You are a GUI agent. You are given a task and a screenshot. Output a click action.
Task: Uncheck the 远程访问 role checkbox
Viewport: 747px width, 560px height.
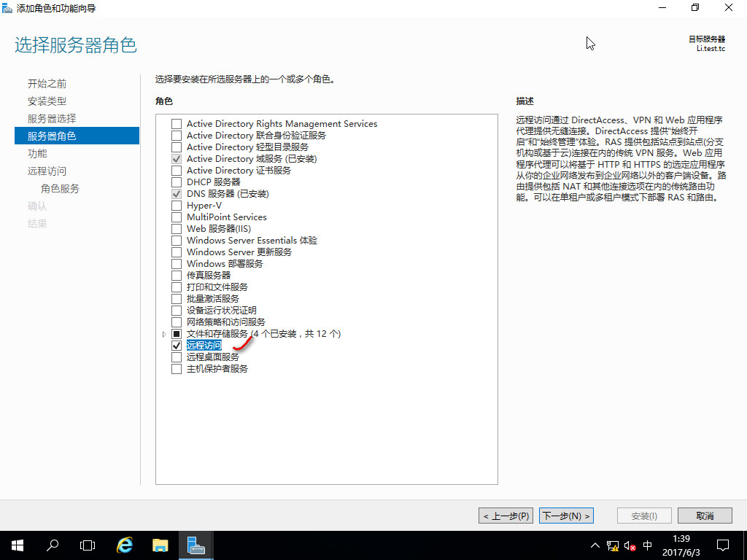click(x=177, y=346)
